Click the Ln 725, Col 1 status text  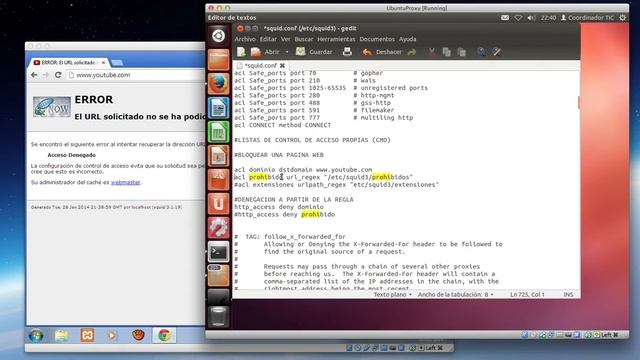click(x=527, y=294)
